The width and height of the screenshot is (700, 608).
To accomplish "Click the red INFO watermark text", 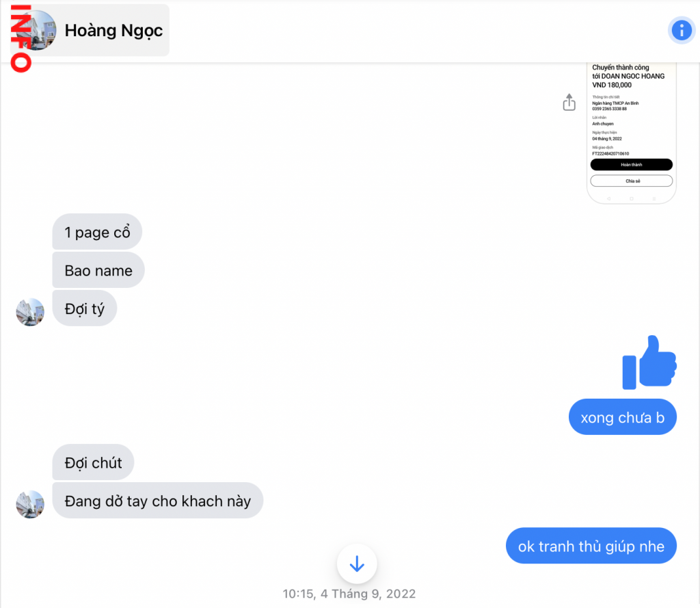I will [x=21, y=38].
